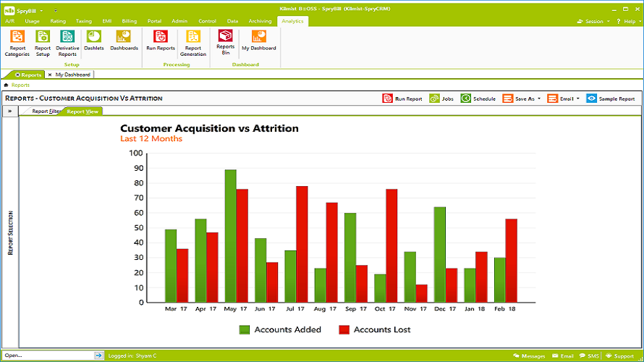
Task: Open the Report Setup icon
Action: [43, 43]
